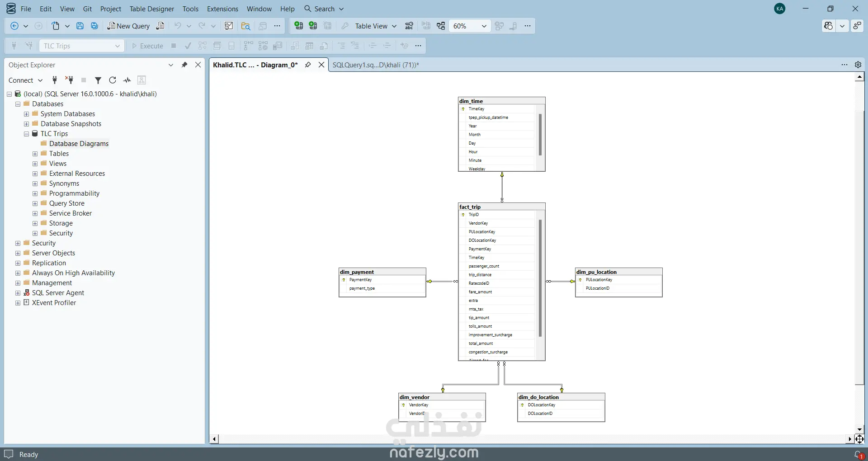The image size is (868, 461).
Task: Click the Save icon in toolbar
Action: click(80, 26)
